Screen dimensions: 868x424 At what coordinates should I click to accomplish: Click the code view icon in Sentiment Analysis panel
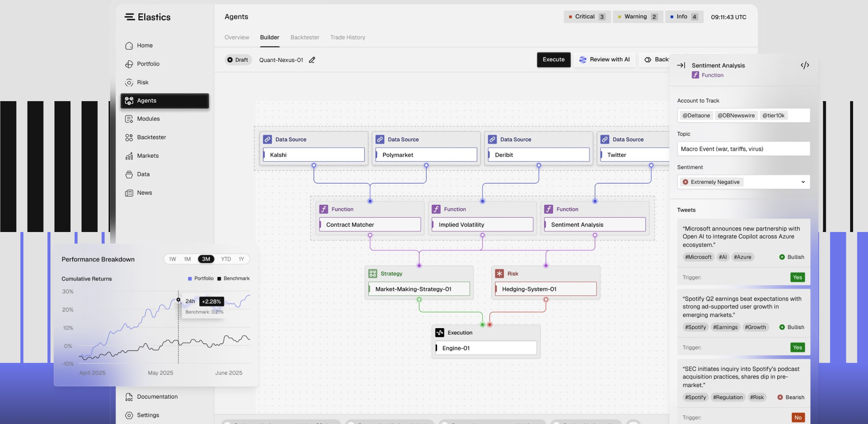[x=805, y=65]
